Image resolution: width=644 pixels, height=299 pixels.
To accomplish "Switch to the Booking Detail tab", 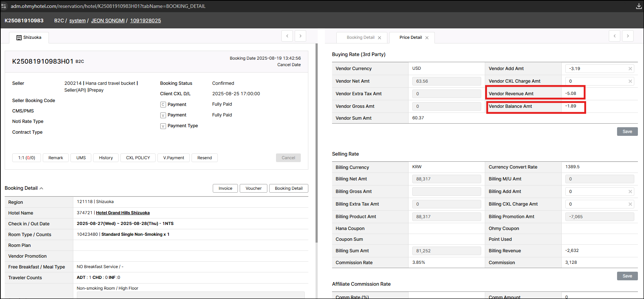I will click(360, 37).
